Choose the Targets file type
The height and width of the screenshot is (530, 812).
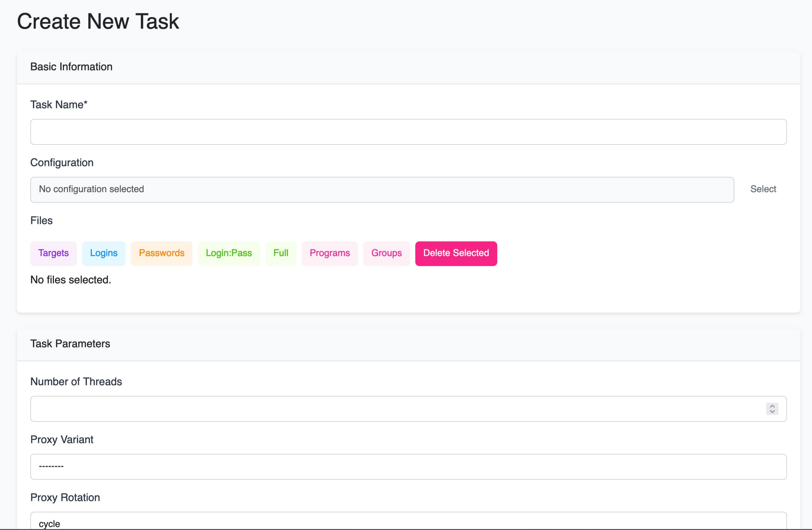pos(54,253)
